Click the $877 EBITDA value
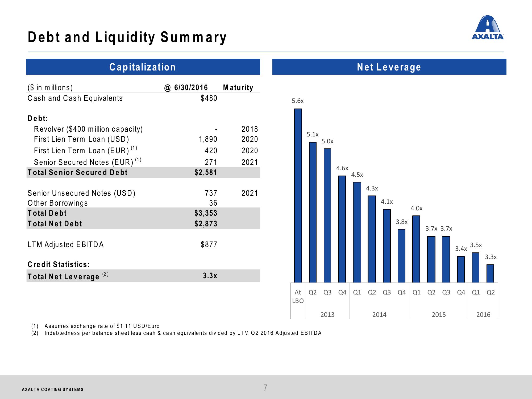 [x=209, y=244]
